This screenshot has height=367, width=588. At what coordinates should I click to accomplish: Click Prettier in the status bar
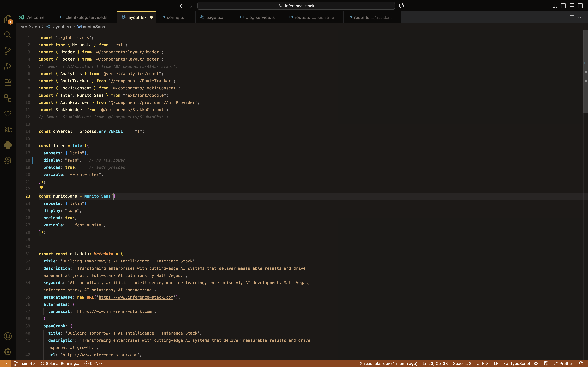coord(566,363)
